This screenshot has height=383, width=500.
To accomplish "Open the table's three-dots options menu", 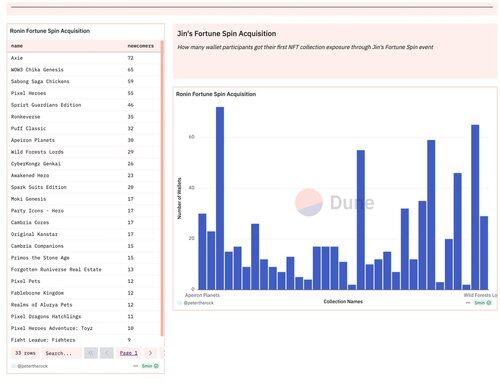I will click(x=135, y=366).
